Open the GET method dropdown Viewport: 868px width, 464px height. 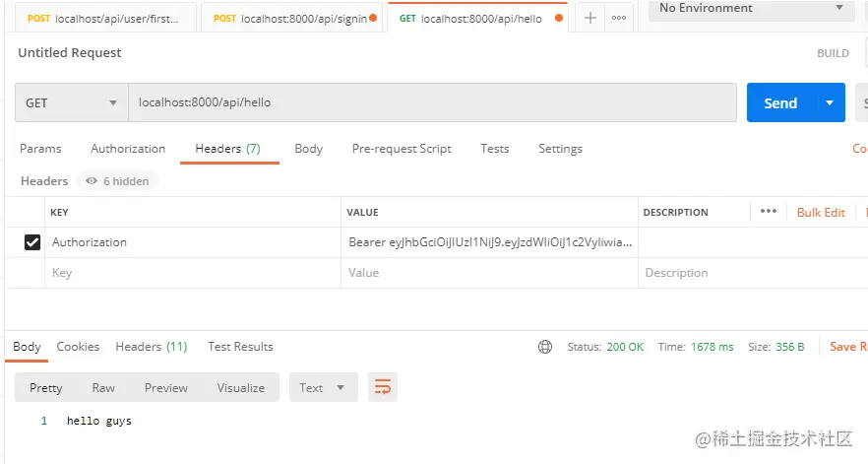point(72,102)
